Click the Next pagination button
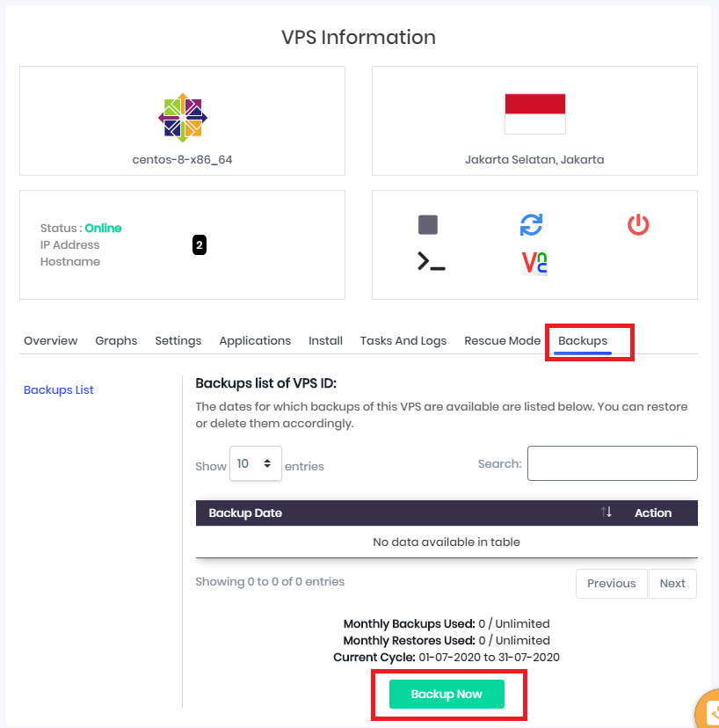The width and height of the screenshot is (719, 728). tap(672, 583)
